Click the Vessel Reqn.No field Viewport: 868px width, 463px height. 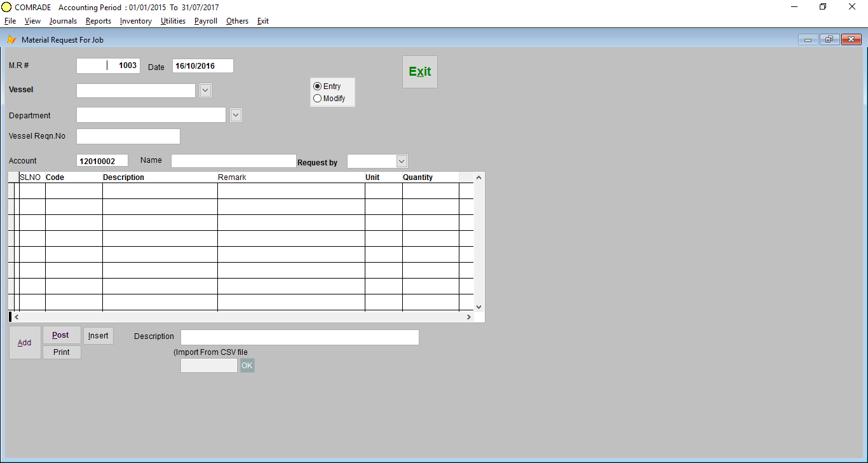pyautogui.click(x=127, y=136)
